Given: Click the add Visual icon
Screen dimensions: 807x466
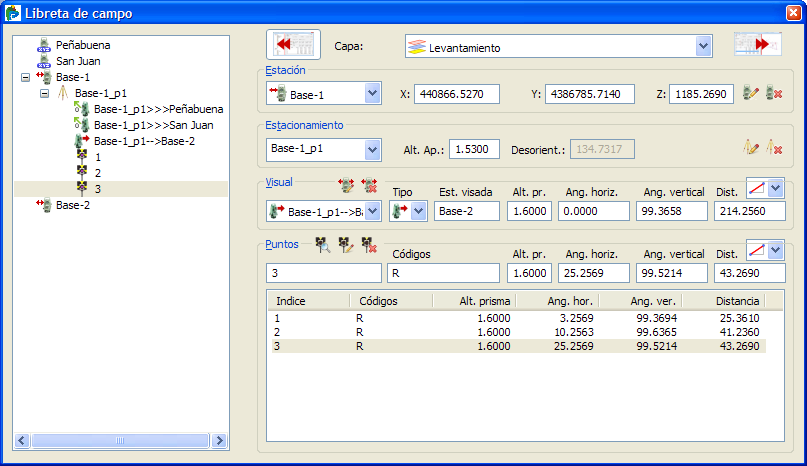Looking at the screenshot, I should tap(347, 185).
